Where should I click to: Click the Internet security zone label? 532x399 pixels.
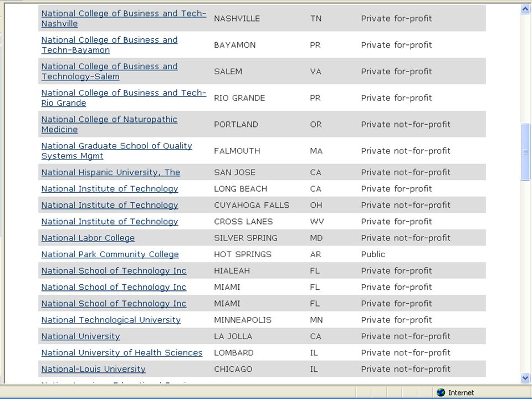point(461,392)
